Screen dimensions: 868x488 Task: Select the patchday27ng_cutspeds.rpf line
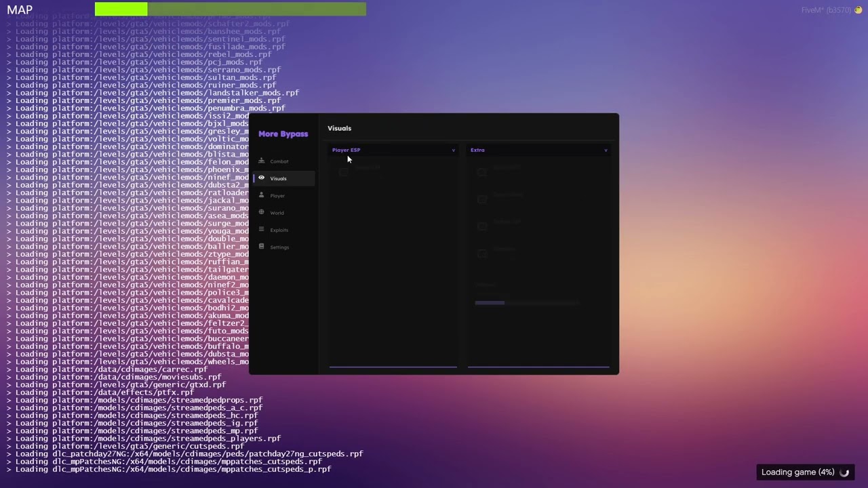(184, 454)
